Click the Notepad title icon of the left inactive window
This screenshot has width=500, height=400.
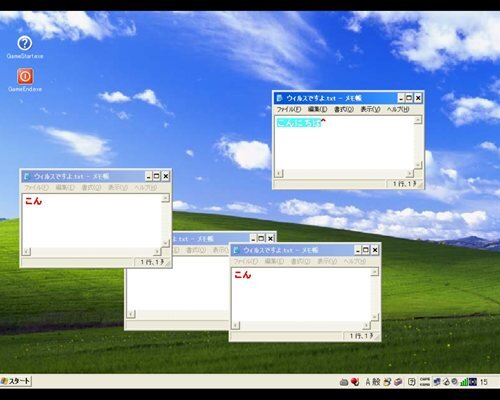27,176
